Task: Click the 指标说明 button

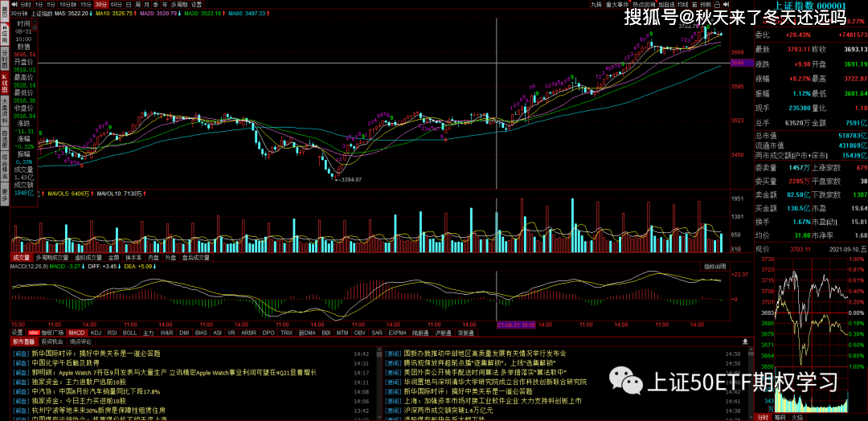Action: click(x=715, y=265)
